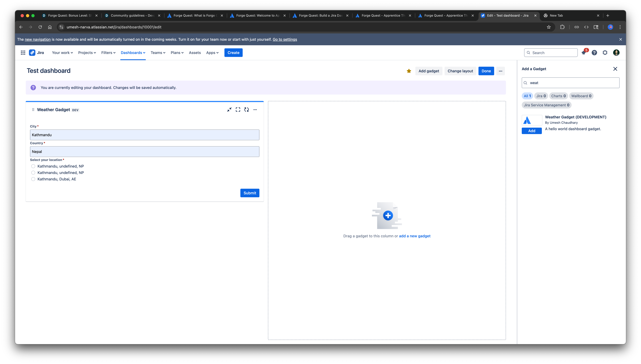This screenshot has height=364, width=641.
Task: Open the Apps dropdown menu
Action: [212, 52]
